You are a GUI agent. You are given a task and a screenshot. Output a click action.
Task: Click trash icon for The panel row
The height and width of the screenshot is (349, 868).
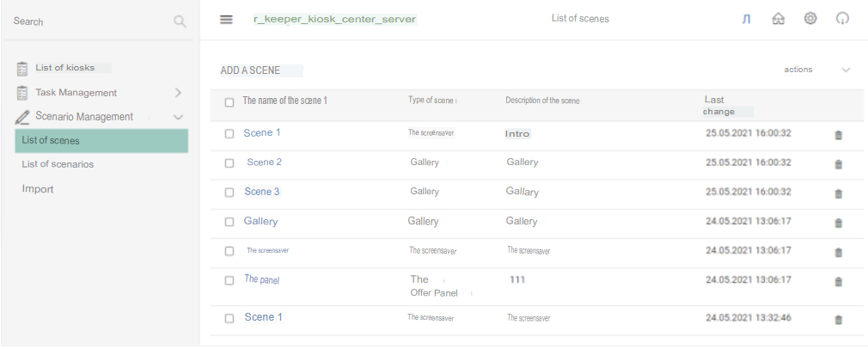pos(838,281)
